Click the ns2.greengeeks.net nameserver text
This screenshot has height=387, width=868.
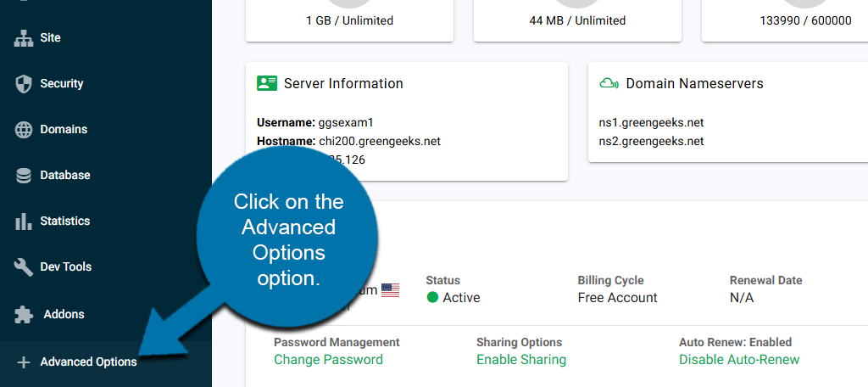tap(651, 141)
